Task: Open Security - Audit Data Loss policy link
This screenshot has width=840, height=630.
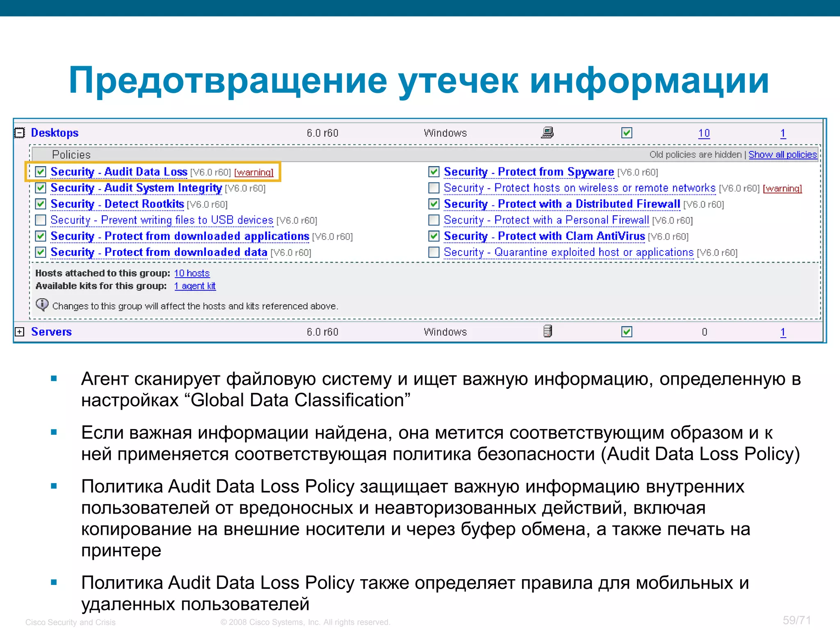Action: (119, 172)
